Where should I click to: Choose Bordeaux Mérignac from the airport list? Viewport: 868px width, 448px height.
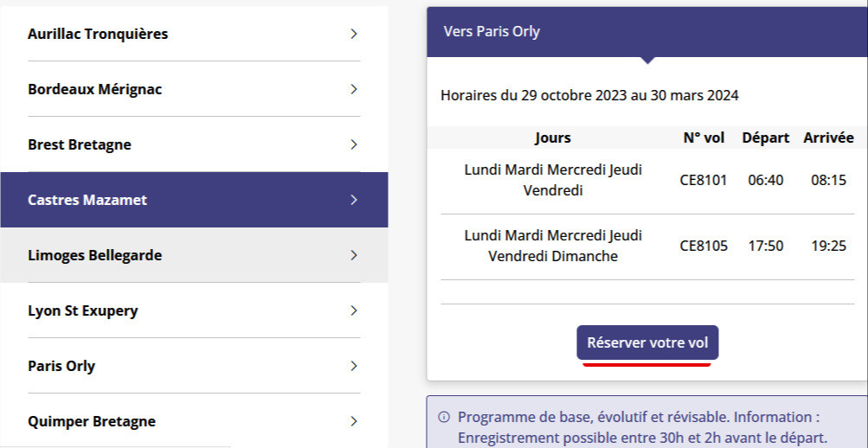194,89
